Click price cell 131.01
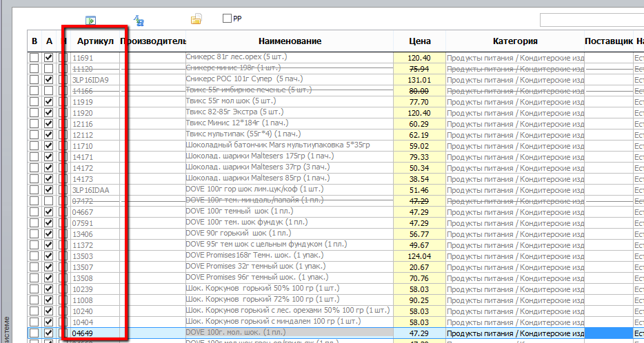 point(419,80)
